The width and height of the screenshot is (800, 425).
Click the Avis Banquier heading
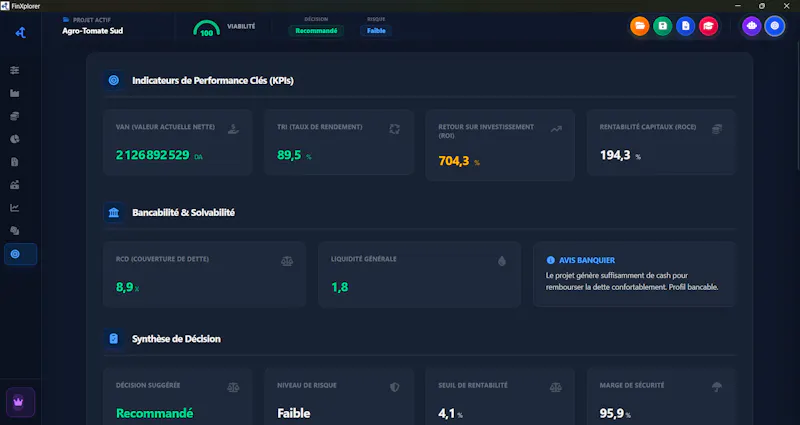[587, 260]
